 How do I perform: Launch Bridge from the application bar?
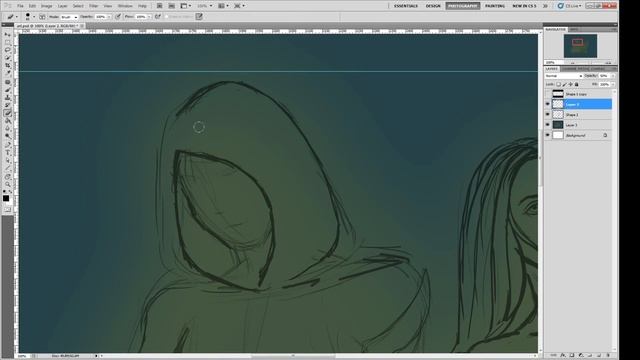coord(159,6)
